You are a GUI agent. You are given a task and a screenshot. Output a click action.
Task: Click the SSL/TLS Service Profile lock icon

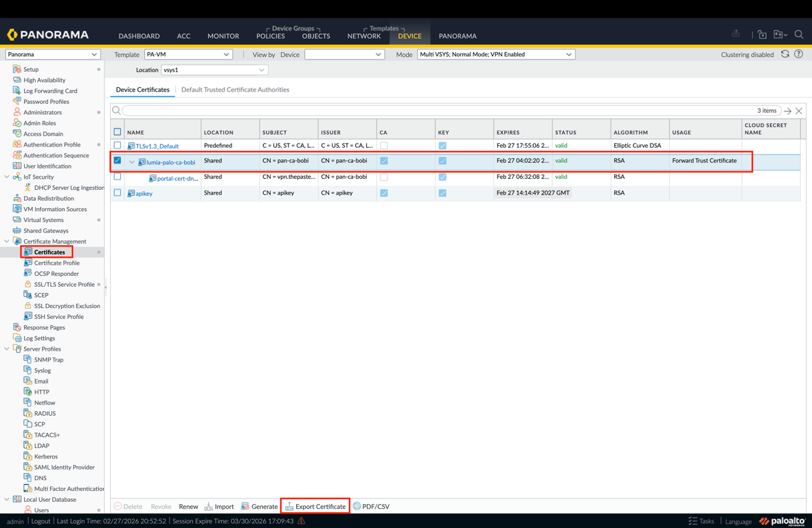coord(28,284)
